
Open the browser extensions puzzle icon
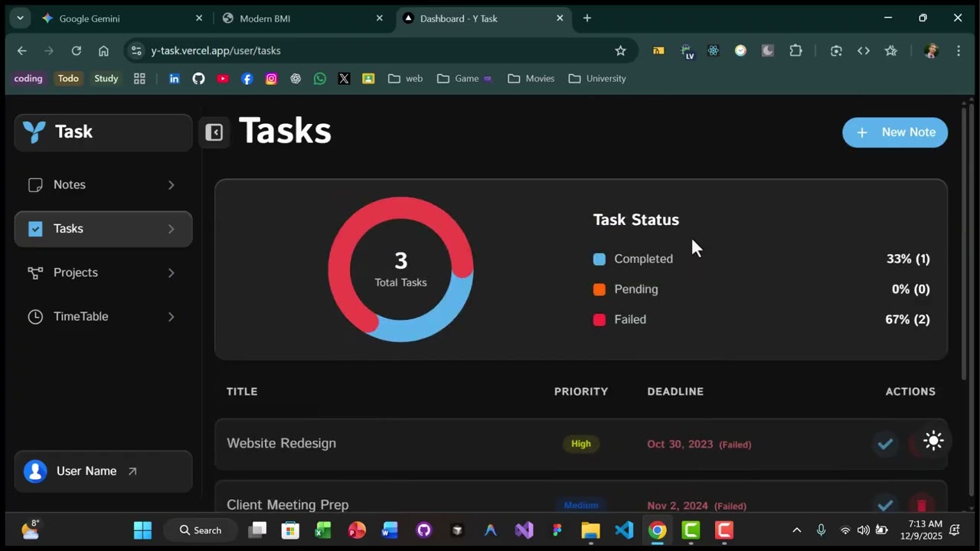coord(795,51)
